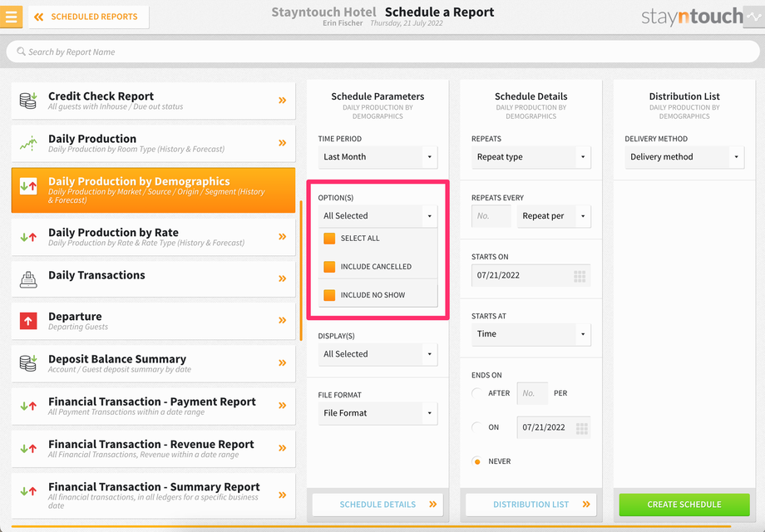
Task: Select the Daily Transactions report
Action: [153, 279]
